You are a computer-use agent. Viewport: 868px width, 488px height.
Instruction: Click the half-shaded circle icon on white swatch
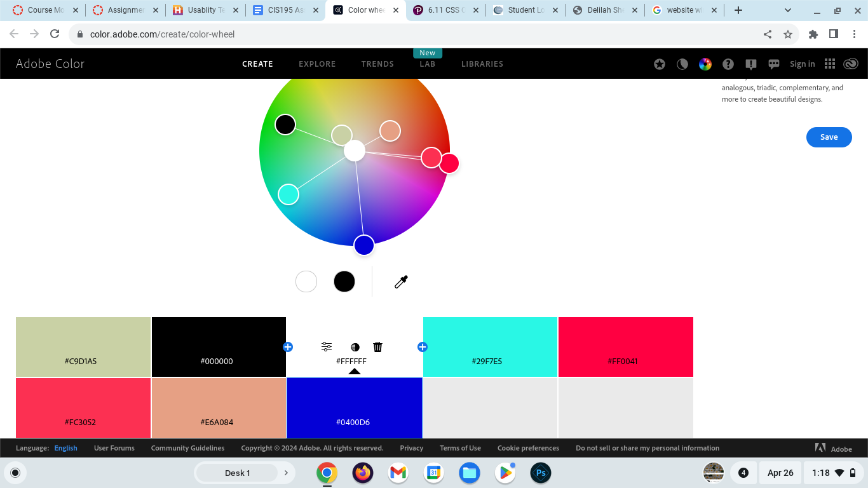(x=355, y=347)
